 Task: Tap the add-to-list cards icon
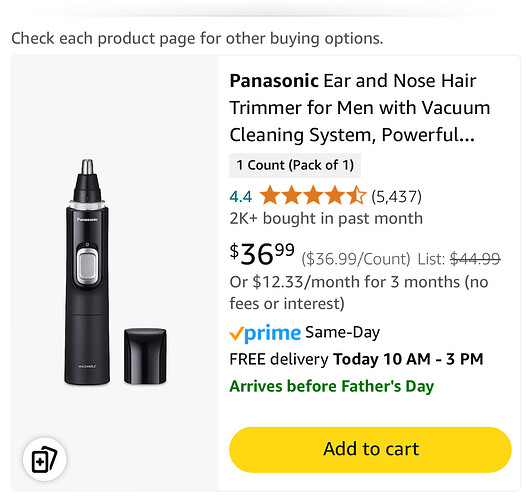tap(44, 459)
